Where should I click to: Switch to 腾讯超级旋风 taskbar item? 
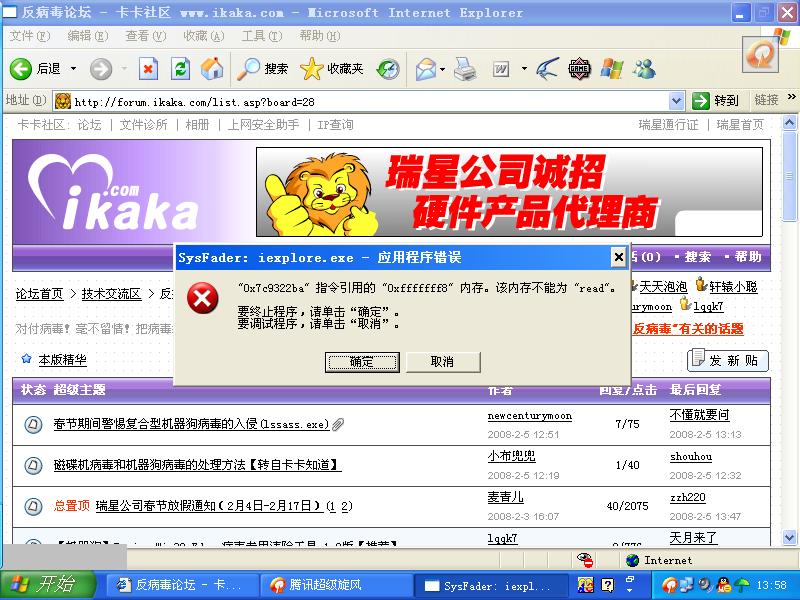[x=337, y=585]
